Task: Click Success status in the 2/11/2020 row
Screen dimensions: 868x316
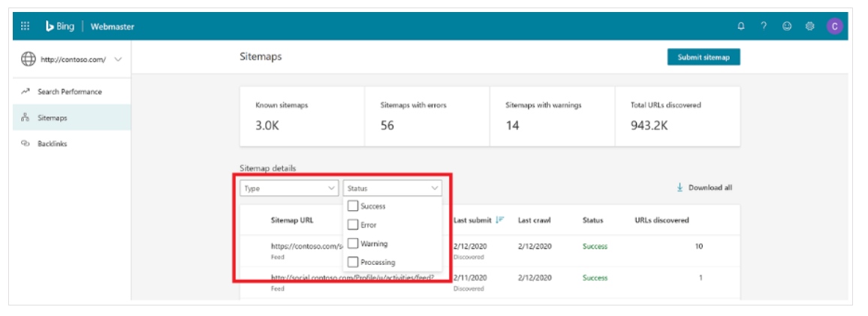Action: pyautogui.click(x=595, y=278)
